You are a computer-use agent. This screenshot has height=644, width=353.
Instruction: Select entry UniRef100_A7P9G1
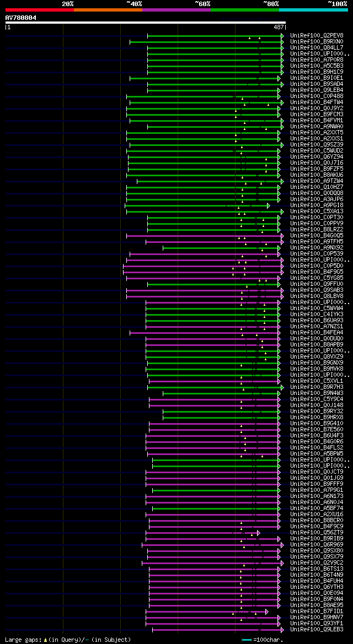317,490
